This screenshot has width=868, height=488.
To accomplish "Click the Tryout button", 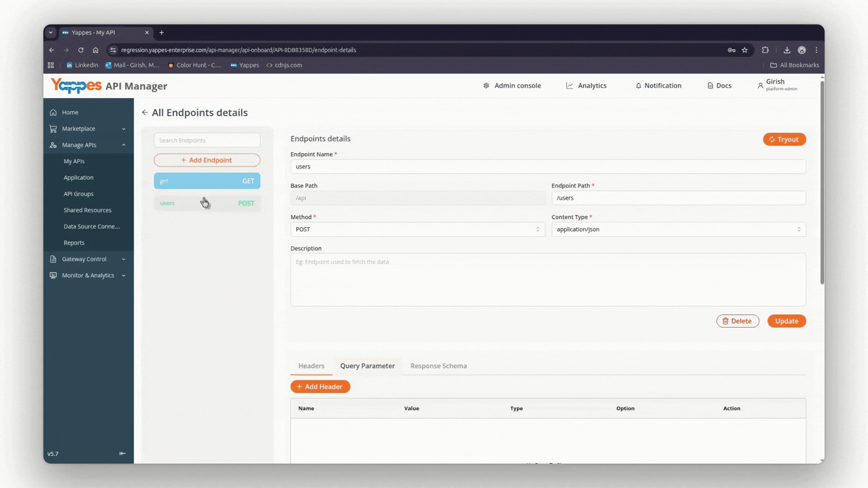I will point(784,139).
